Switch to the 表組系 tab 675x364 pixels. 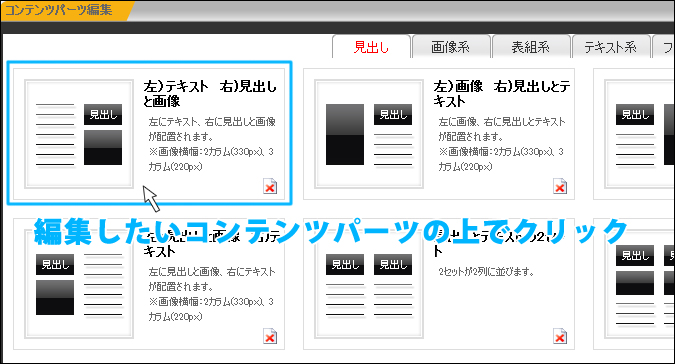[530, 46]
